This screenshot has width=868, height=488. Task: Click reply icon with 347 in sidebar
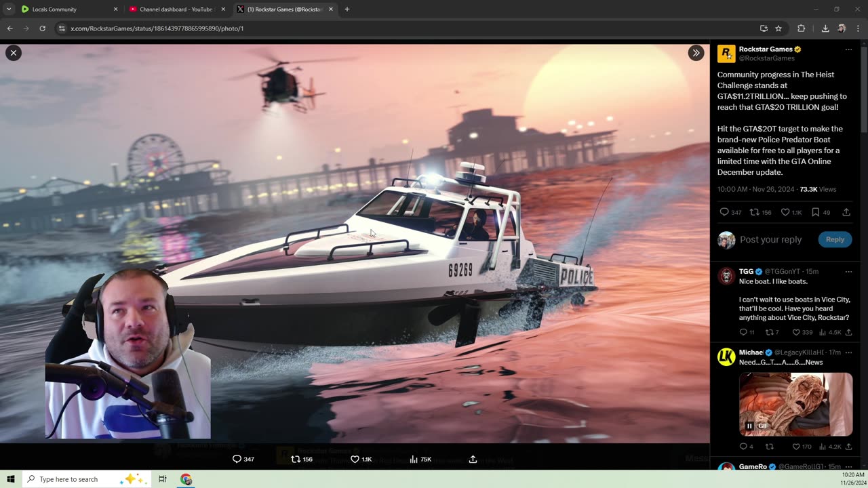point(730,212)
